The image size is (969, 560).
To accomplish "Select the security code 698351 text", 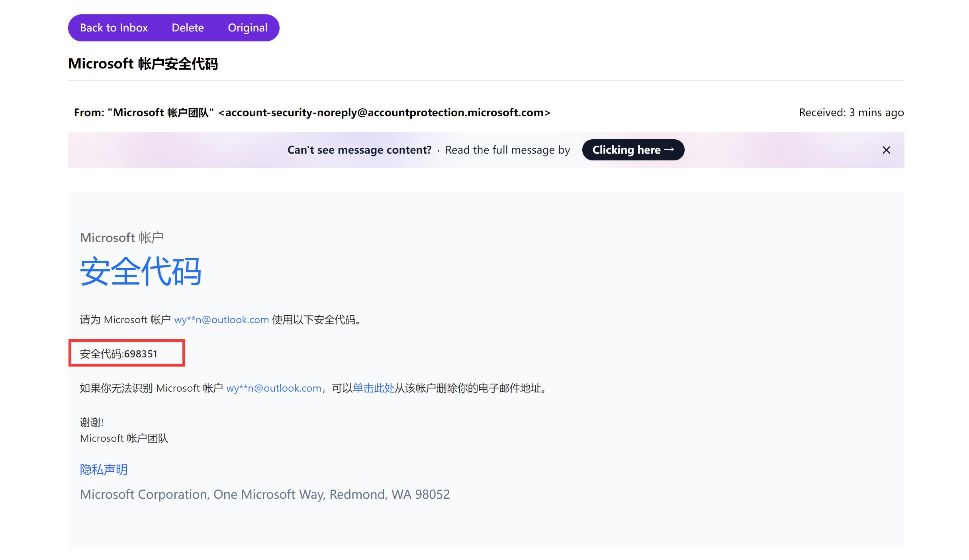I will [141, 354].
